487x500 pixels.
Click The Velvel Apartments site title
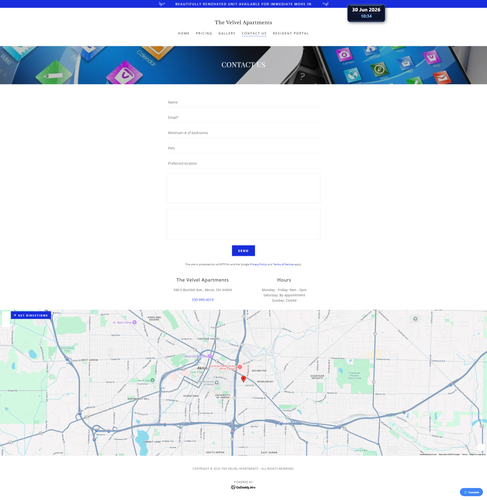(243, 22)
